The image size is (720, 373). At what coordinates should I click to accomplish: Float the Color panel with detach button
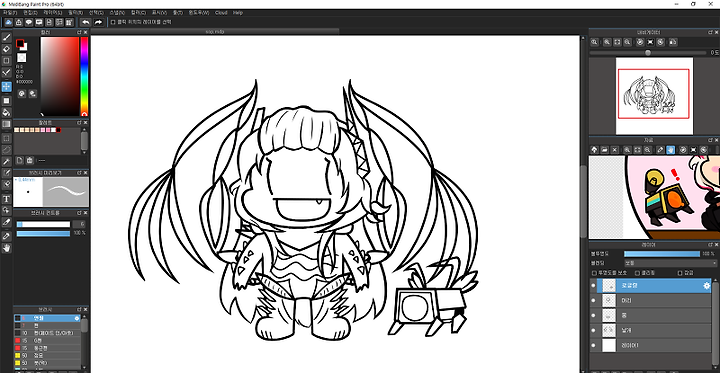(79, 32)
